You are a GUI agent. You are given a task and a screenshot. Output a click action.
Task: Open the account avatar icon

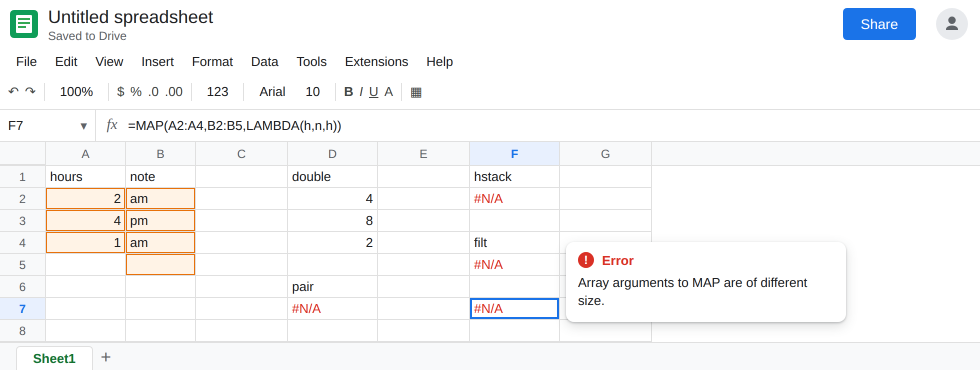pyautogui.click(x=951, y=24)
